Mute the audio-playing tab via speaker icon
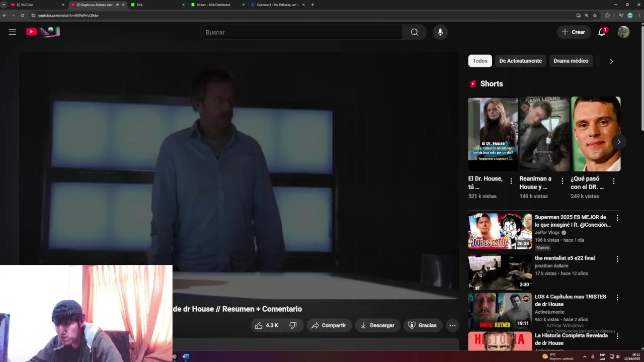Viewport: 644px width, 362px height. point(117,5)
